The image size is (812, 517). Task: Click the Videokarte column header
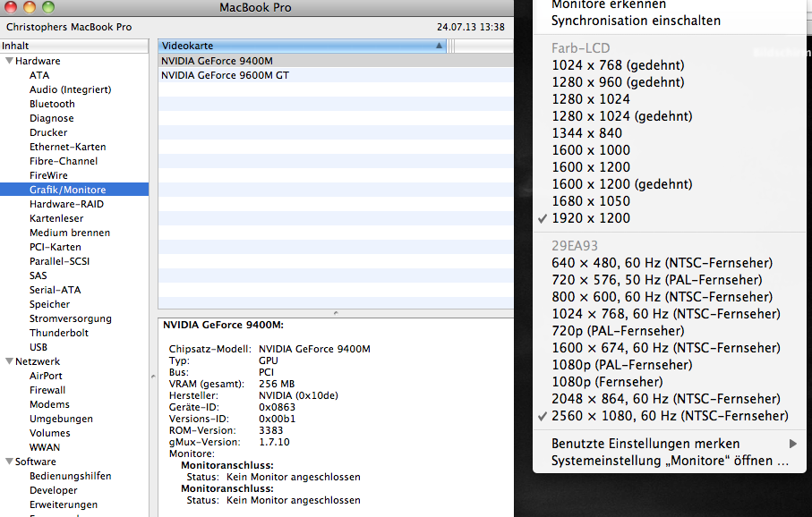303,46
